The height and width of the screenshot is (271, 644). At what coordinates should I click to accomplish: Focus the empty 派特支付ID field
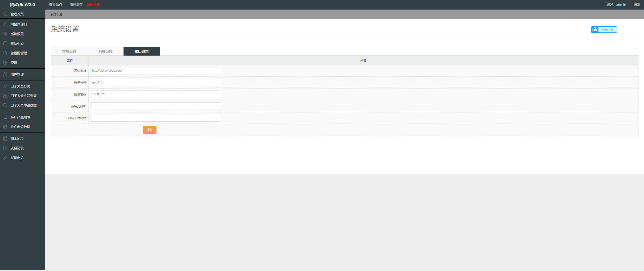(x=155, y=106)
